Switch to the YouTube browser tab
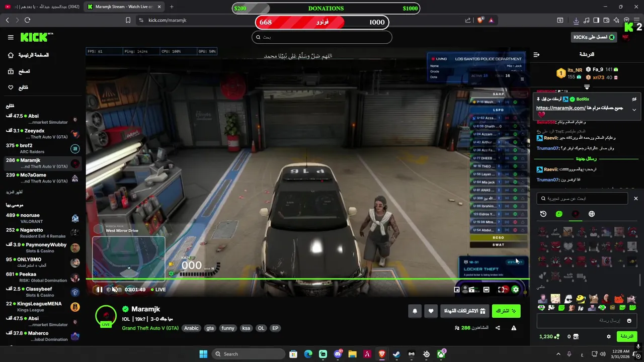This screenshot has height=362, width=644. pos(42,7)
